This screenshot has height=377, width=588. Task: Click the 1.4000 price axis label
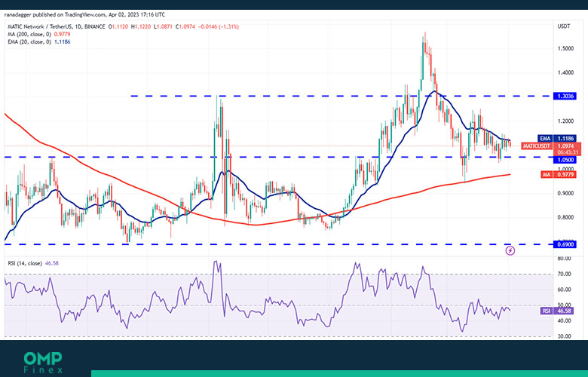(565, 72)
